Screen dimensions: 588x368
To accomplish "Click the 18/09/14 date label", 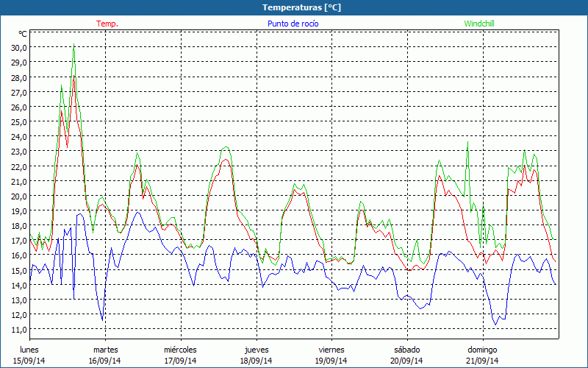I will click(257, 361).
